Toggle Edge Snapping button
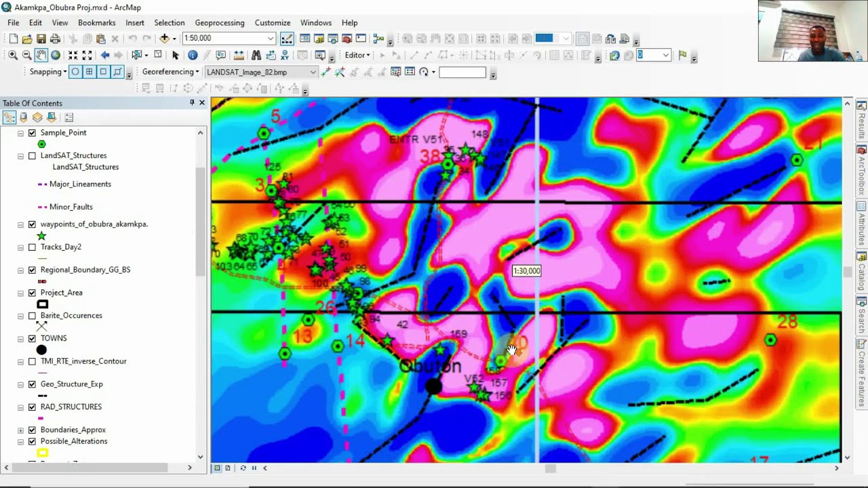The height and width of the screenshot is (488, 868). (x=117, y=72)
